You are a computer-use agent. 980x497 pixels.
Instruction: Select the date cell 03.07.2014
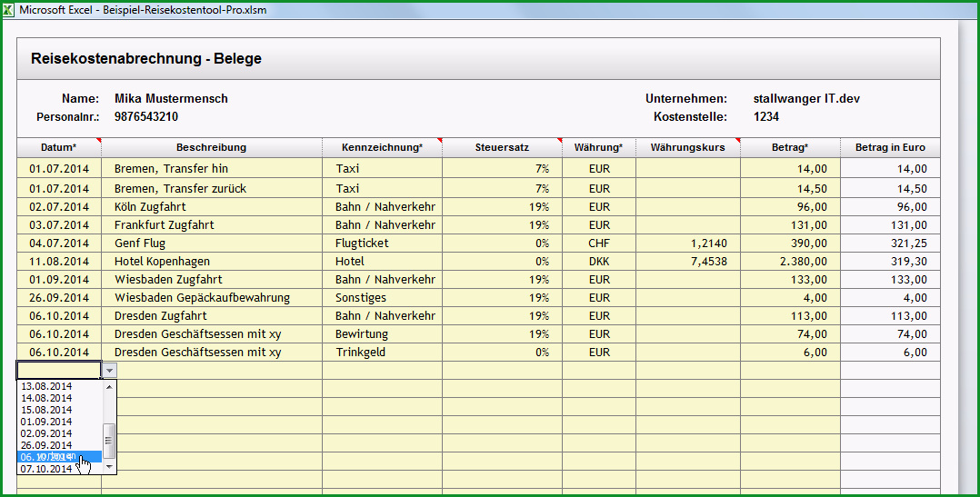tap(59, 224)
